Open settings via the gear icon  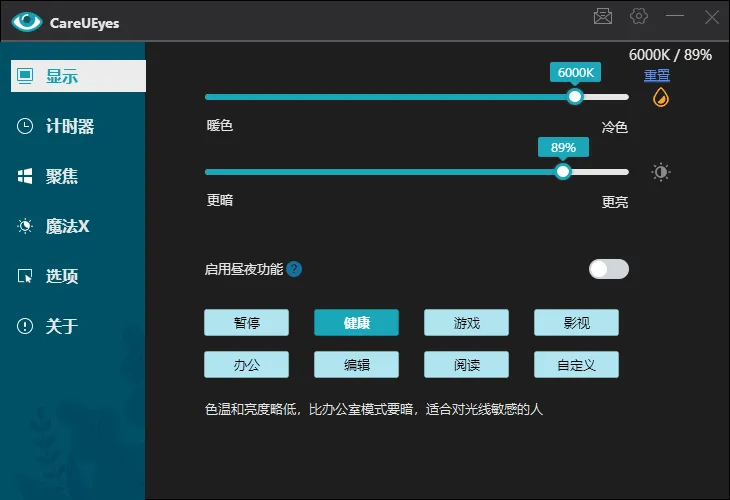click(x=639, y=16)
